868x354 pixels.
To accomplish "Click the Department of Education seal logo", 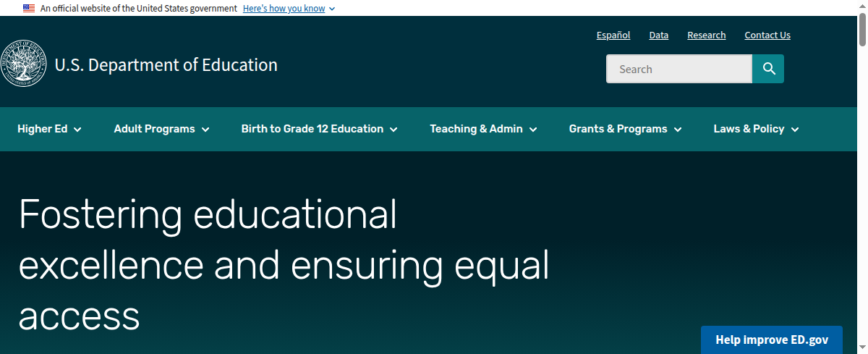I will 22,64.
